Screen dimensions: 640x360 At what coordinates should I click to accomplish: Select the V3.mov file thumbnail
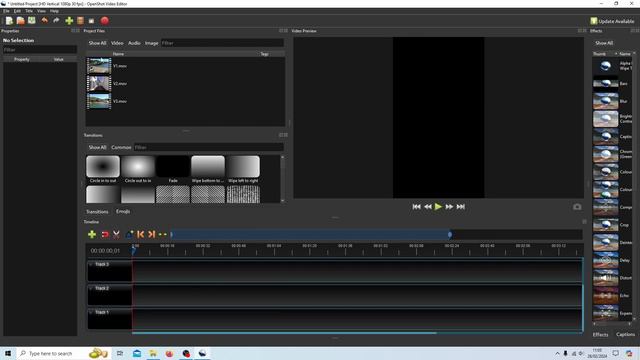pyautogui.click(x=99, y=101)
